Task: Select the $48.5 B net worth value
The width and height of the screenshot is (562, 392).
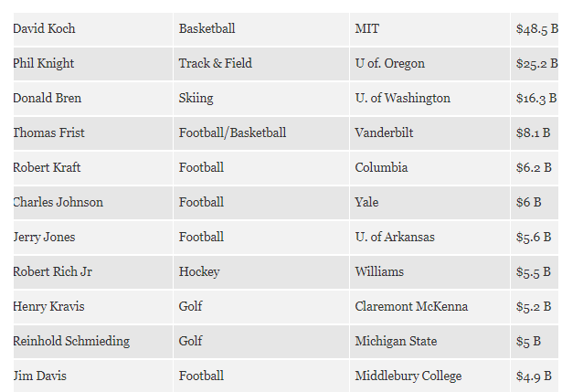Action: 536,29
